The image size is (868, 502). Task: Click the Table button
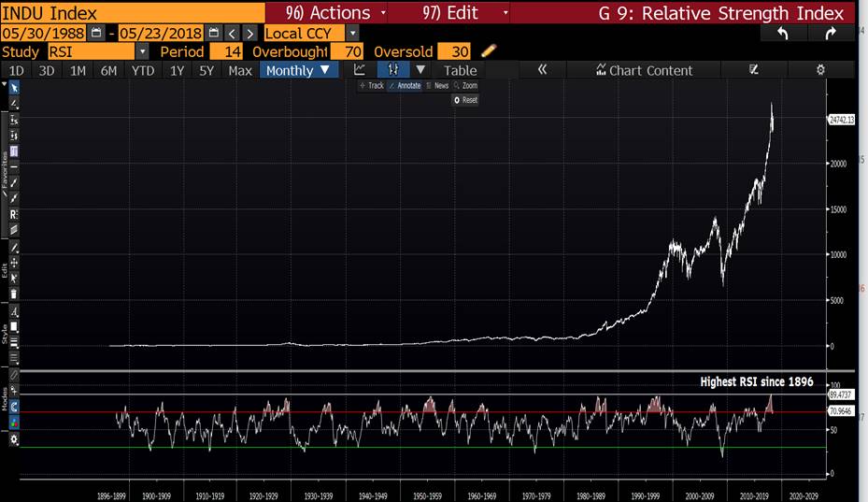pos(460,70)
